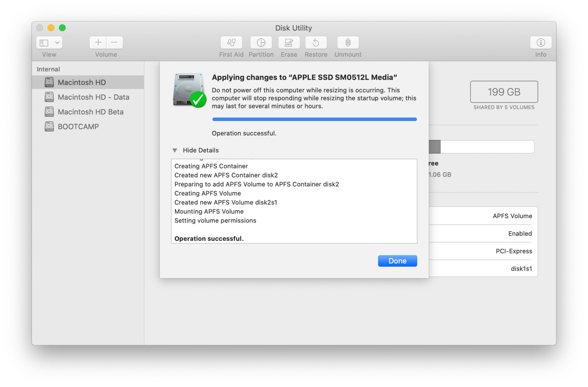Click the Macintosh HD Beta disk icon
Image resolution: width=588 pixels, height=387 pixels.
pyautogui.click(x=49, y=112)
